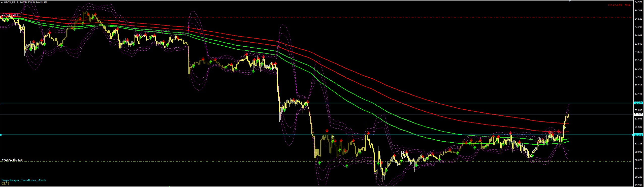
Task: Click the 54.745 price axis label
Action: click(x=639, y=10)
